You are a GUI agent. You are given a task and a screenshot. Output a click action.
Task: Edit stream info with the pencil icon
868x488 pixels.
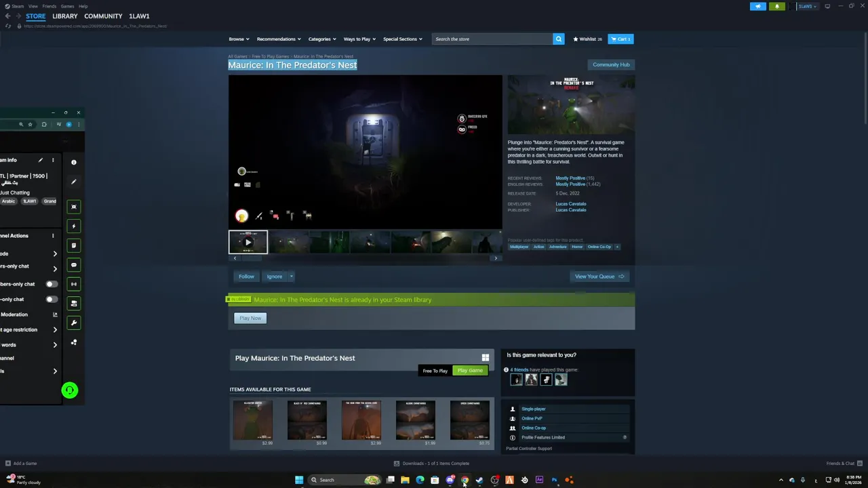(x=40, y=160)
